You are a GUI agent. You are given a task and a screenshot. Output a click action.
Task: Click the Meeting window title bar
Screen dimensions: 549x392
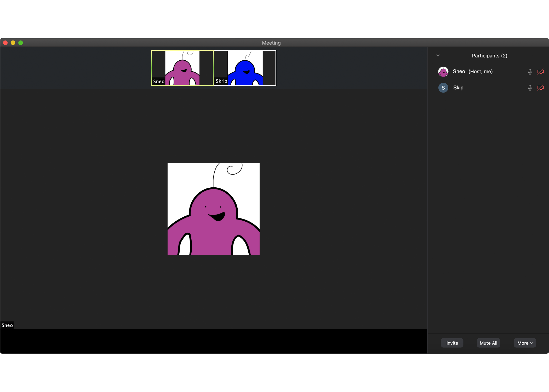click(x=271, y=43)
